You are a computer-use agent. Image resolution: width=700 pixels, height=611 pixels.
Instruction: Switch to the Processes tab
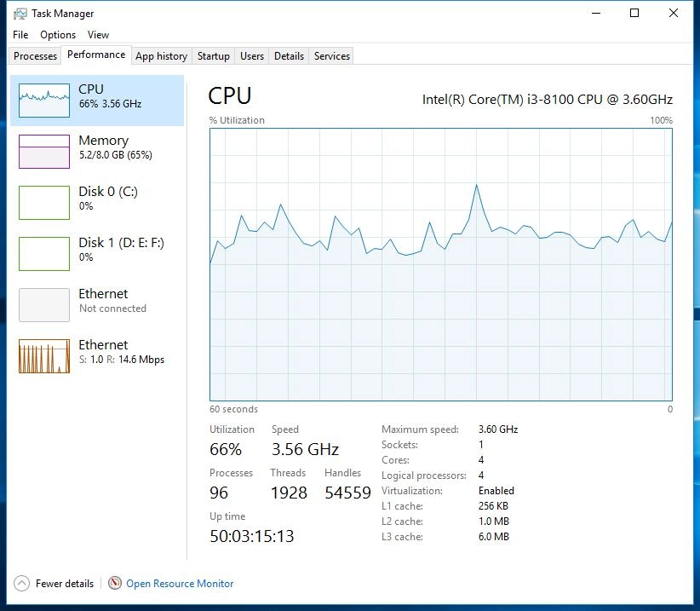tap(34, 55)
